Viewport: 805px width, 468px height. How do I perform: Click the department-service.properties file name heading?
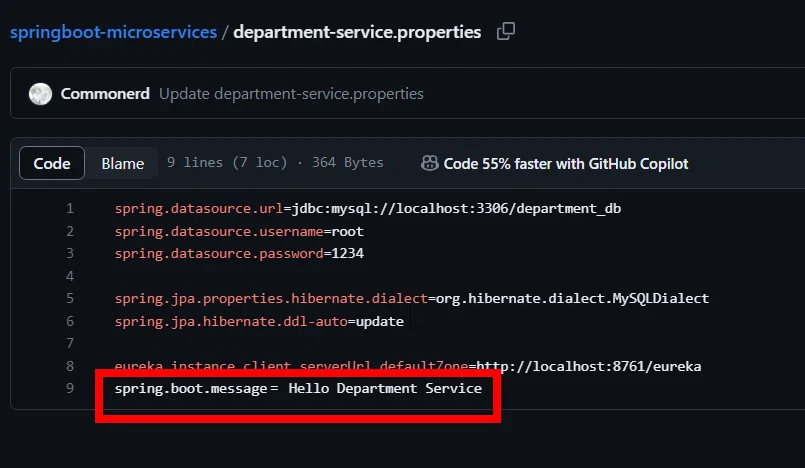point(357,32)
